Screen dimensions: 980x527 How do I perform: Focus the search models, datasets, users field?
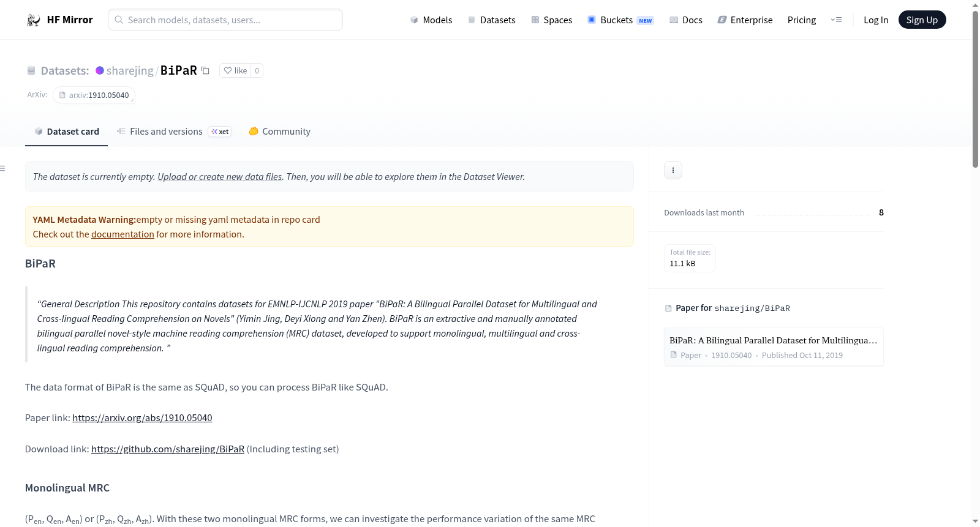[x=225, y=20]
